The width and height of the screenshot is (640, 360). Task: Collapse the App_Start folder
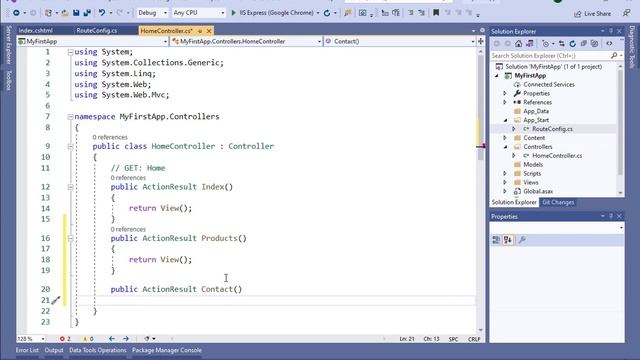(505, 120)
